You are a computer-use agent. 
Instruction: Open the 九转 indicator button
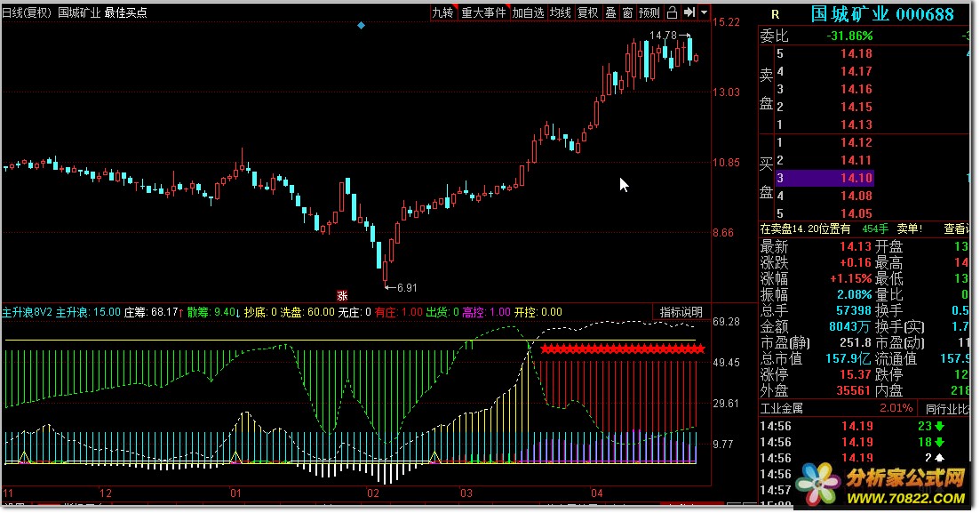tap(443, 12)
